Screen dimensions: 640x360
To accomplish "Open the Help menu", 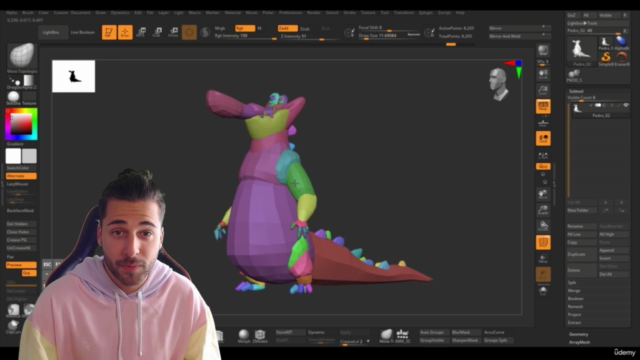I will tap(460, 13).
